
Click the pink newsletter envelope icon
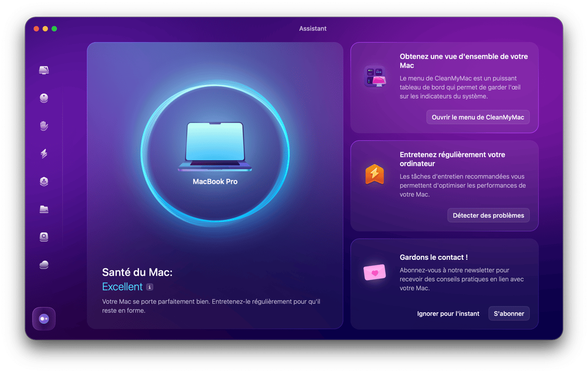375,272
